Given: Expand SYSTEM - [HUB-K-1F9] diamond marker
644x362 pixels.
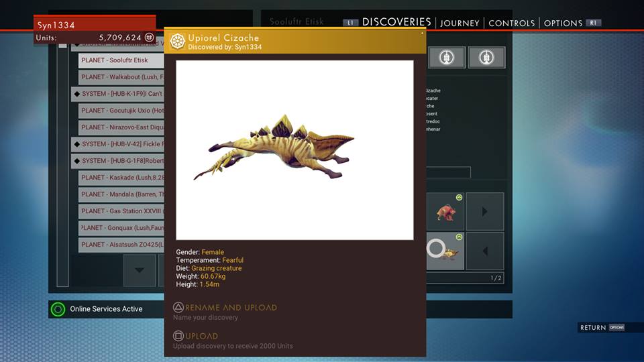Looking at the screenshot, I should click(76, 94).
